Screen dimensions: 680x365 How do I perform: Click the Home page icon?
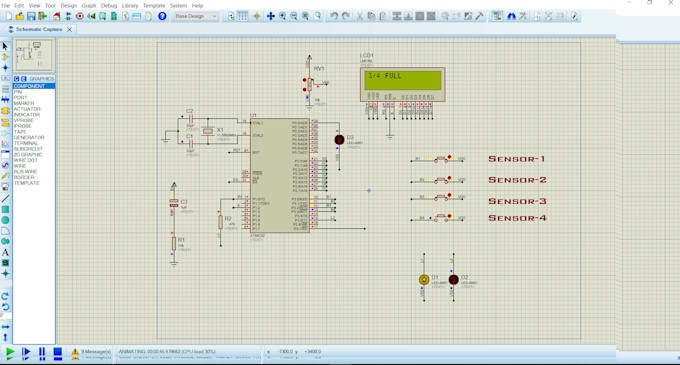click(57, 16)
